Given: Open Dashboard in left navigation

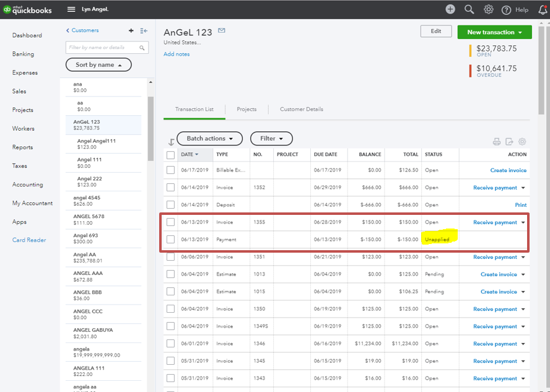Looking at the screenshot, I should pos(27,35).
